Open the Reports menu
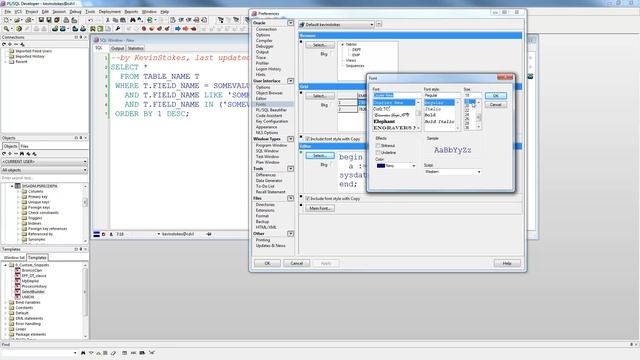The width and height of the screenshot is (640, 360). coord(131,12)
